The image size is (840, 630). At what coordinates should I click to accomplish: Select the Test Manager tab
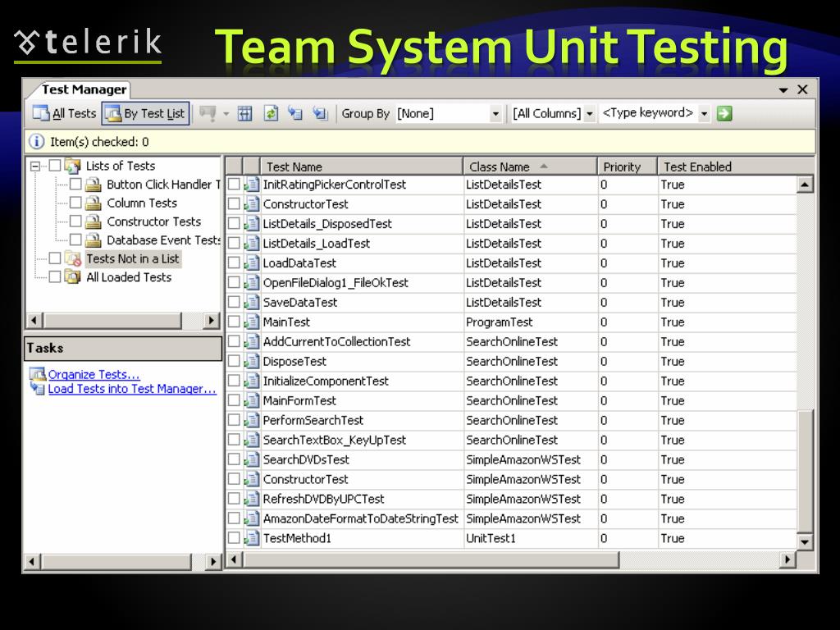click(x=84, y=89)
